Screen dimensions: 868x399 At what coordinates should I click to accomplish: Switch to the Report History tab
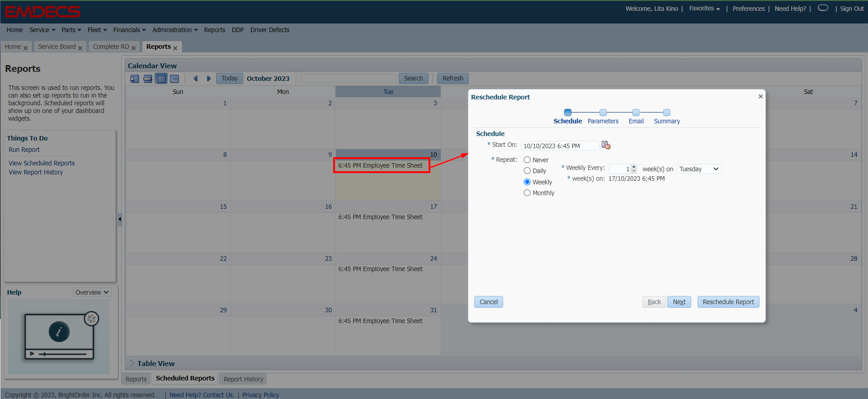click(243, 379)
